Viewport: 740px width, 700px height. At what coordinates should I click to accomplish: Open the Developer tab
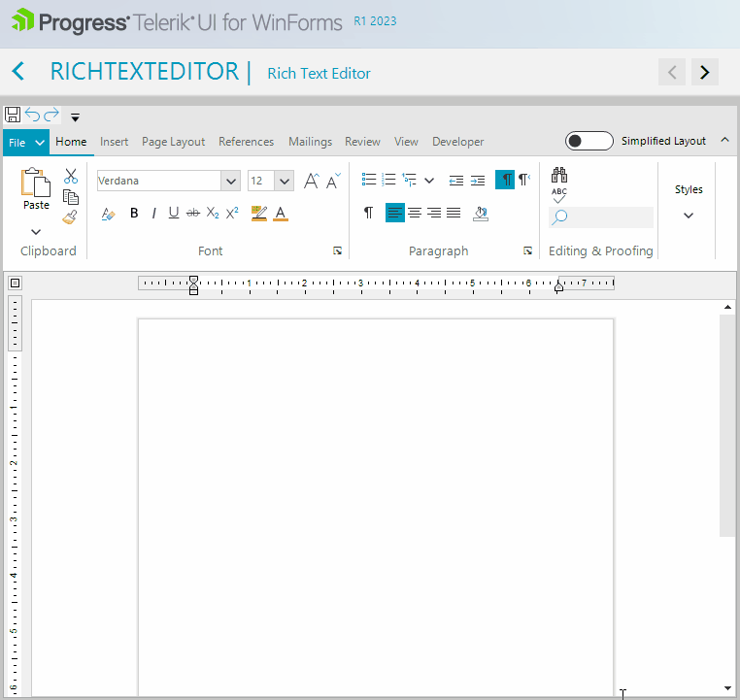pos(457,142)
